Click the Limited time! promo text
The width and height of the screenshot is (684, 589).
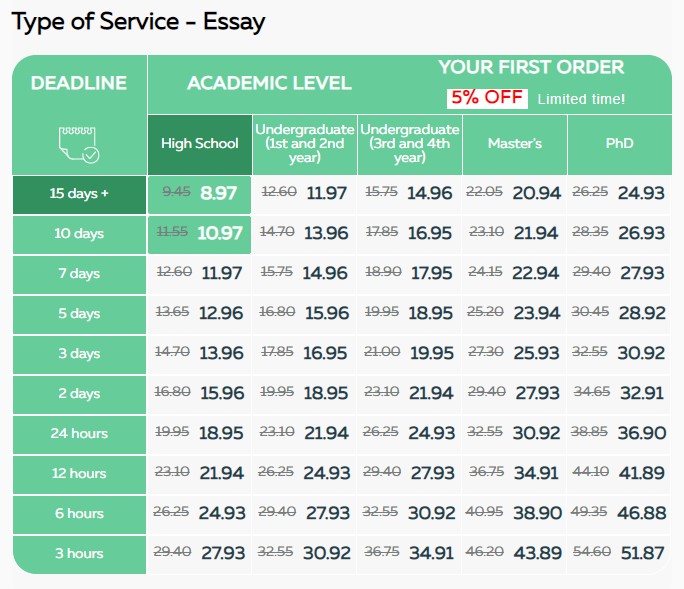pos(581,99)
